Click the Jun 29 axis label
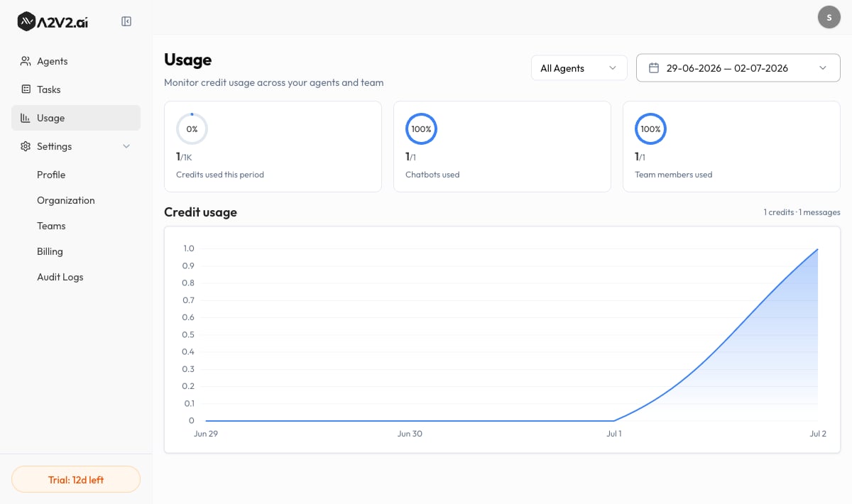This screenshot has width=852, height=504. click(x=206, y=434)
